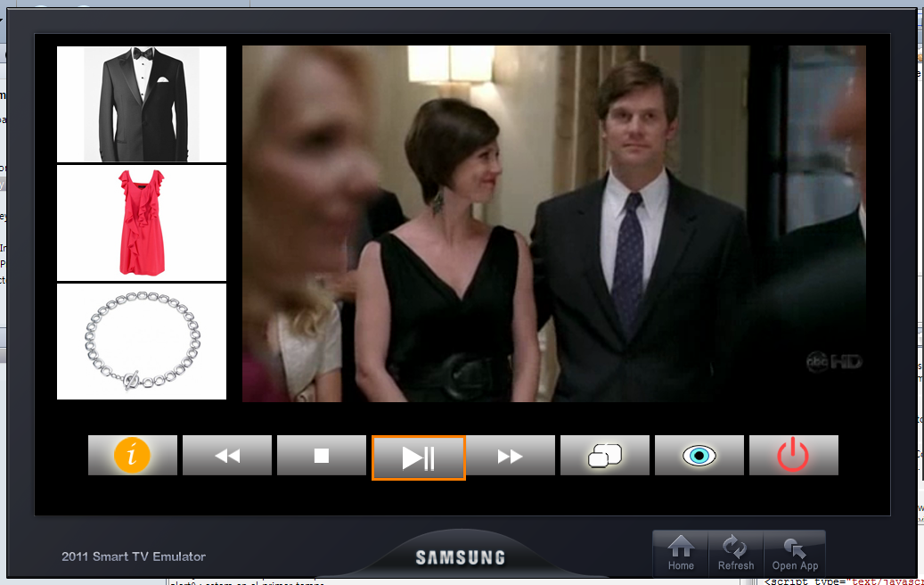The height and width of the screenshot is (585, 924).
Task: Toggle play/pause on the video
Action: (x=419, y=457)
